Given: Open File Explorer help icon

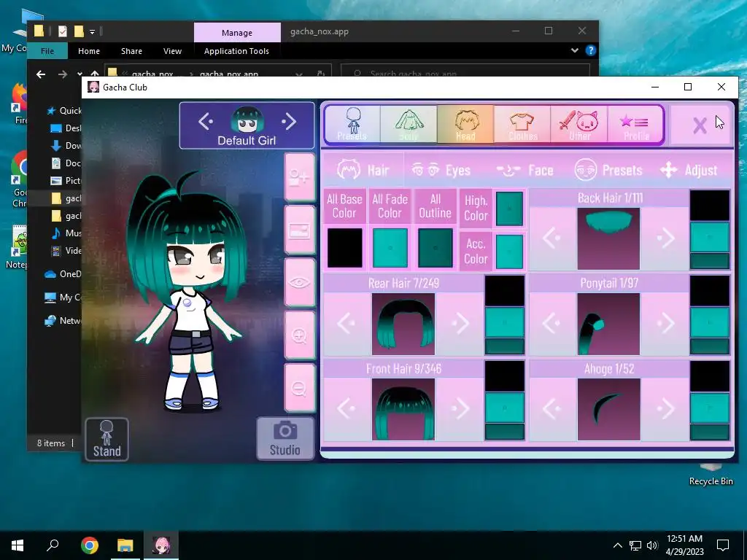Looking at the screenshot, I should click(x=591, y=50).
